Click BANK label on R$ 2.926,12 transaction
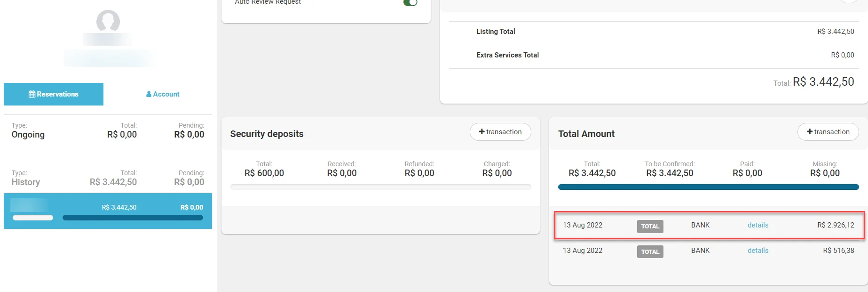This screenshot has width=868, height=292. tap(700, 225)
